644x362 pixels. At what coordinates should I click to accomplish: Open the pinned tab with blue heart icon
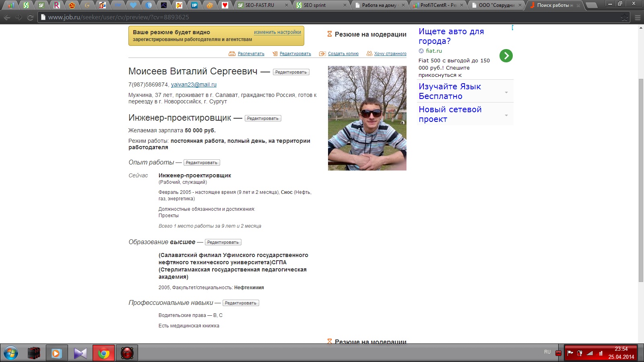pos(133,5)
